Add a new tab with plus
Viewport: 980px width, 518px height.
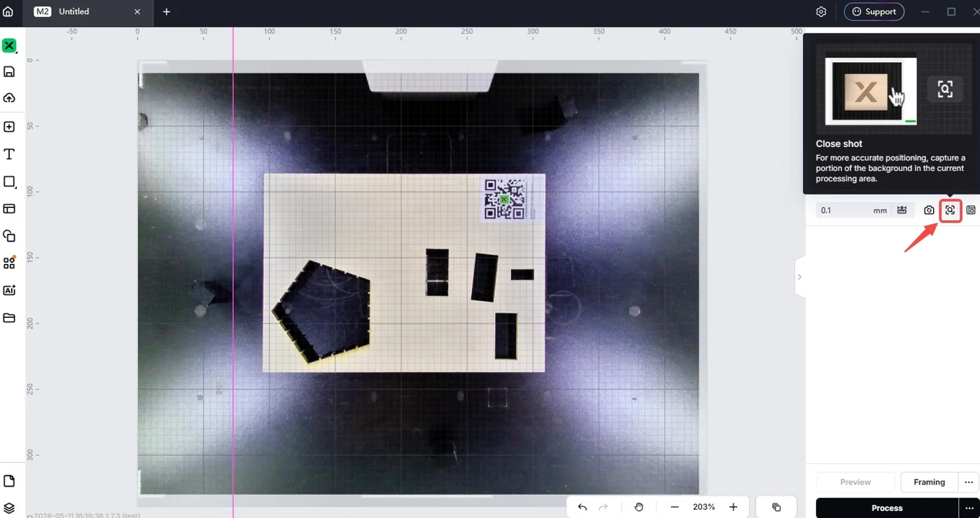[x=166, y=12]
